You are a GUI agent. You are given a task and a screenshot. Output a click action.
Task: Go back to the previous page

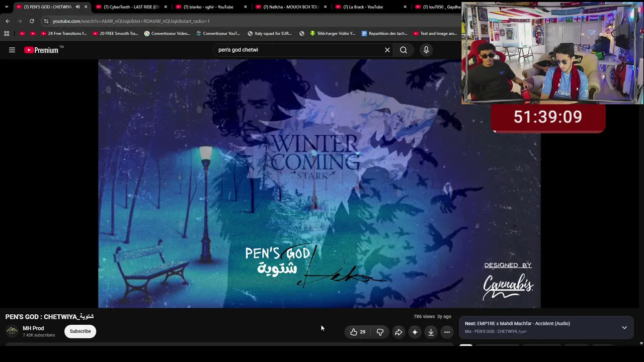[8, 21]
